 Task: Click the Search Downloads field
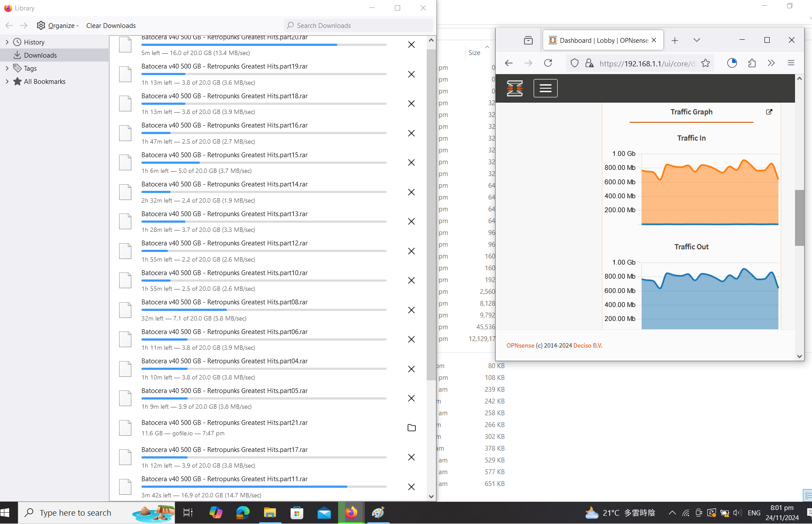coord(358,25)
